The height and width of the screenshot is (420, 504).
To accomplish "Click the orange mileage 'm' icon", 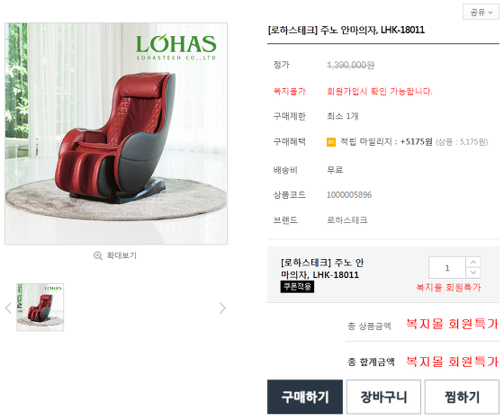I will point(331,142).
